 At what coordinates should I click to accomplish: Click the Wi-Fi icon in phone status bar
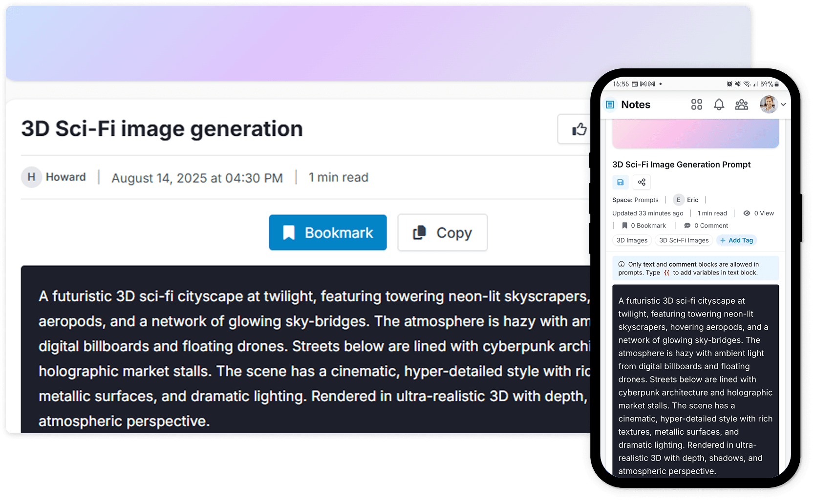[747, 84]
